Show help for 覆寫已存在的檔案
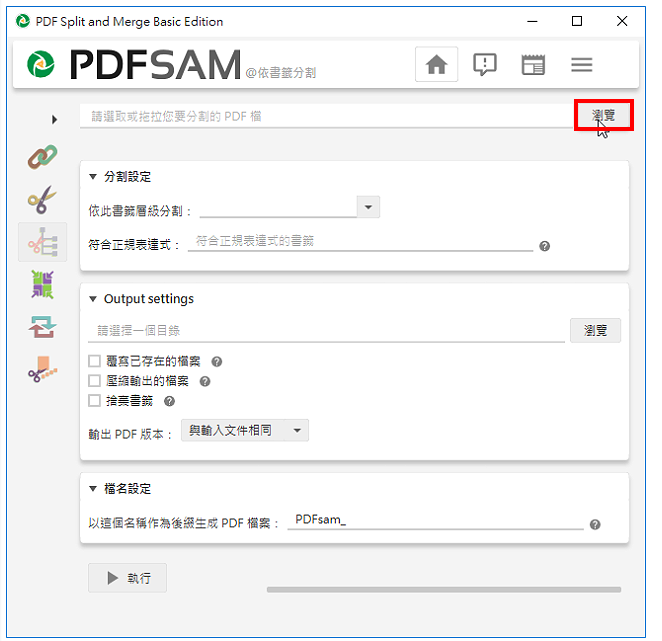Viewport: 662px width, 641px height. click(217, 361)
